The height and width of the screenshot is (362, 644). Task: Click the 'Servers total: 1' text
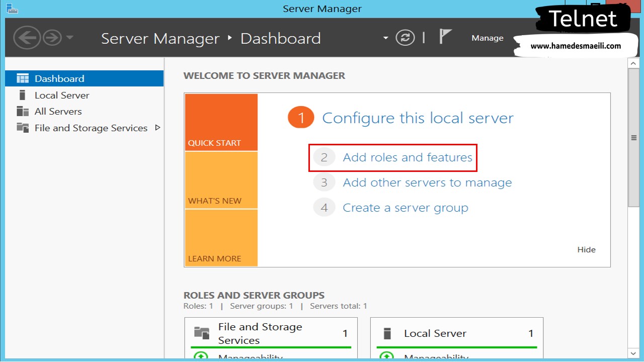click(x=339, y=306)
